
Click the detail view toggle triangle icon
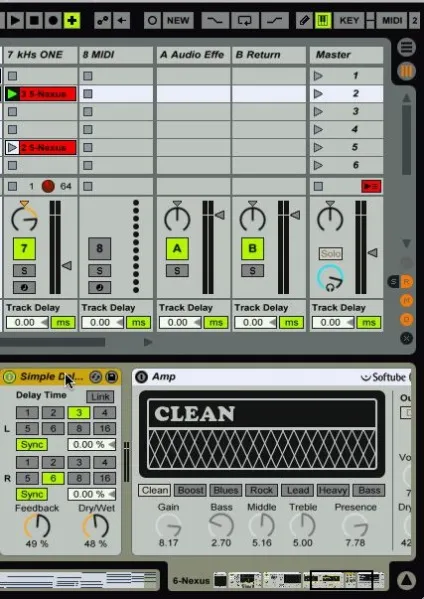pyautogui.click(x=406, y=580)
